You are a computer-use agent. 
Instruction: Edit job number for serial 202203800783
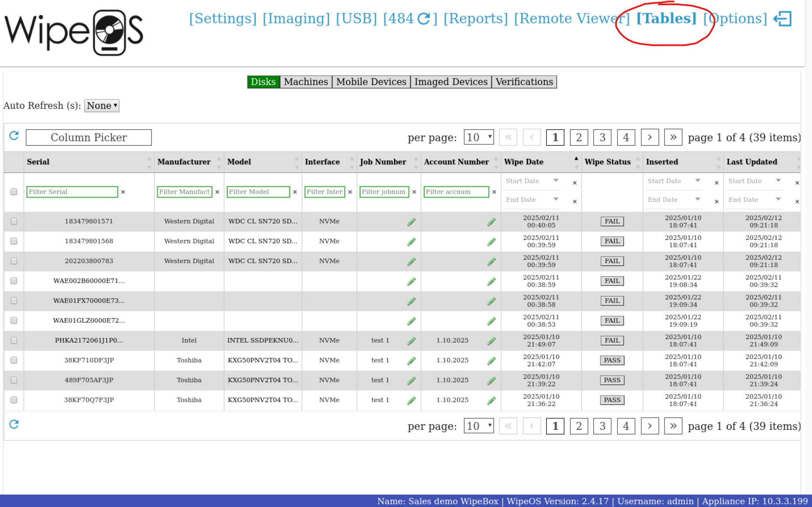411,262
